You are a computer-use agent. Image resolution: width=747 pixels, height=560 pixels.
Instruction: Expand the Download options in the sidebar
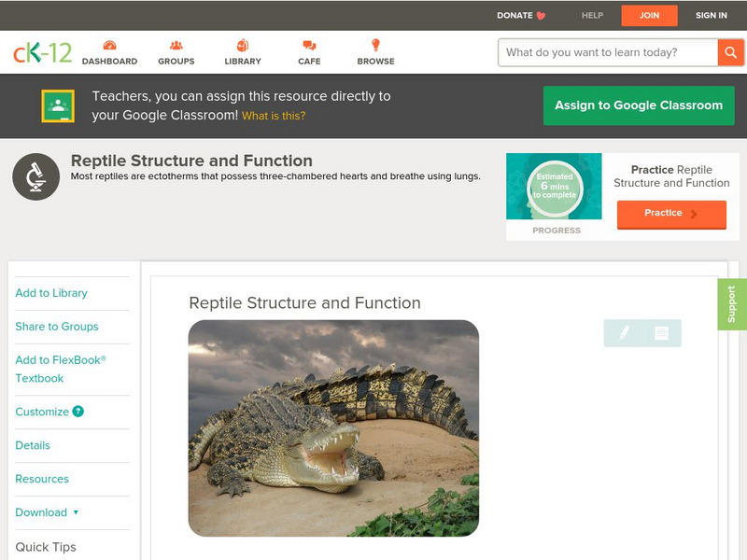[44, 512]
